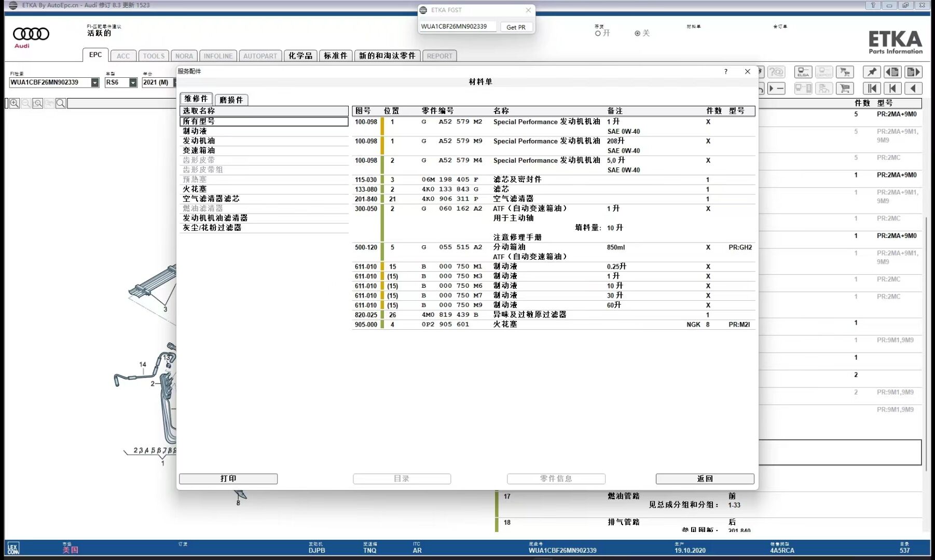Click the 燃油管路 row in background list
The width and height of the screenshot is (935, 560).
(623, 496)
